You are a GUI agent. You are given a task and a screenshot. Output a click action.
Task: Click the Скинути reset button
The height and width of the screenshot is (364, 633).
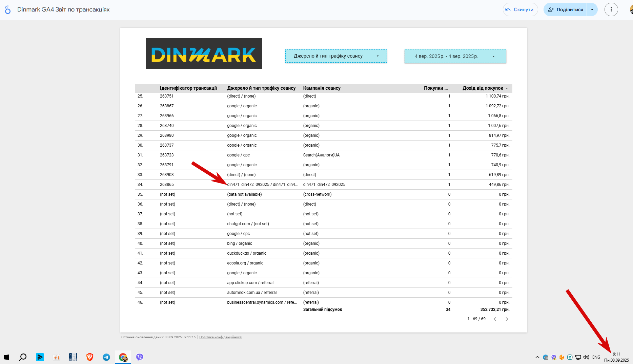pos(520,9)
